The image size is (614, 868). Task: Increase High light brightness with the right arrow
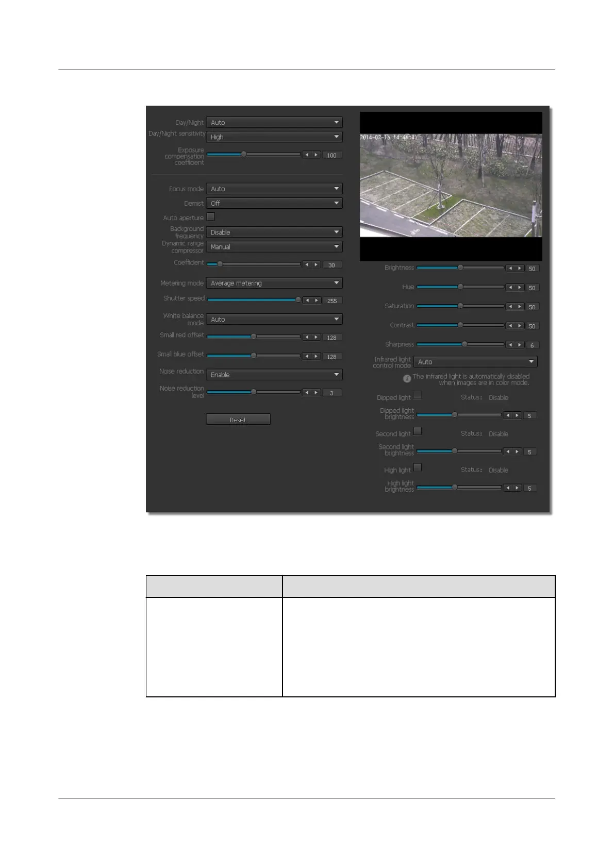517,488
